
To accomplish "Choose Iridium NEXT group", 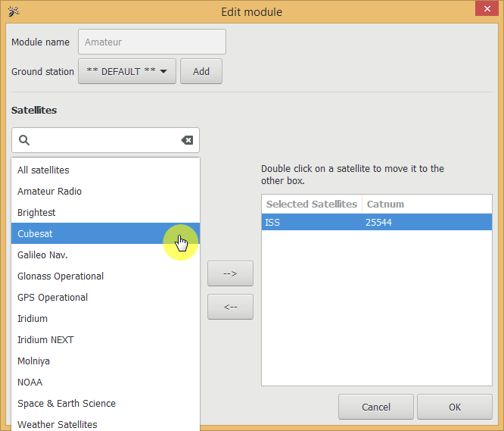I will (x=45, y=340).
